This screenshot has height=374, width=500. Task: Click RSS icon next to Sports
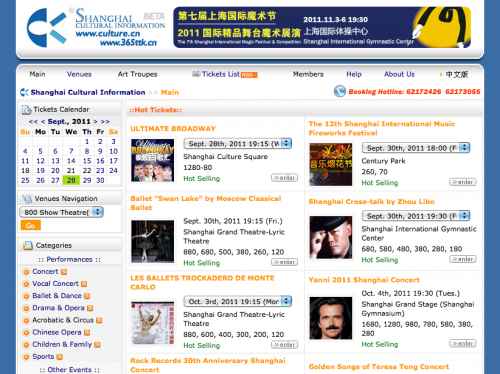[x=60, y=357]
